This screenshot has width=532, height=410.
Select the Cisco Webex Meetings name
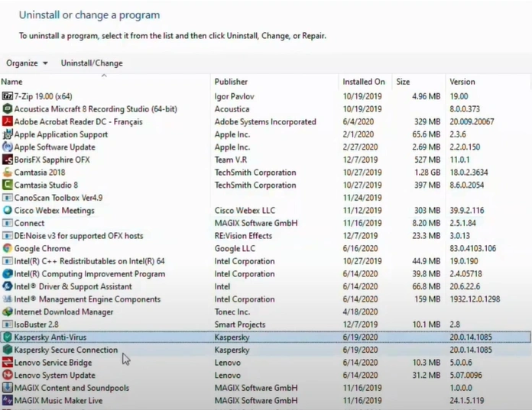pos(54,211)
